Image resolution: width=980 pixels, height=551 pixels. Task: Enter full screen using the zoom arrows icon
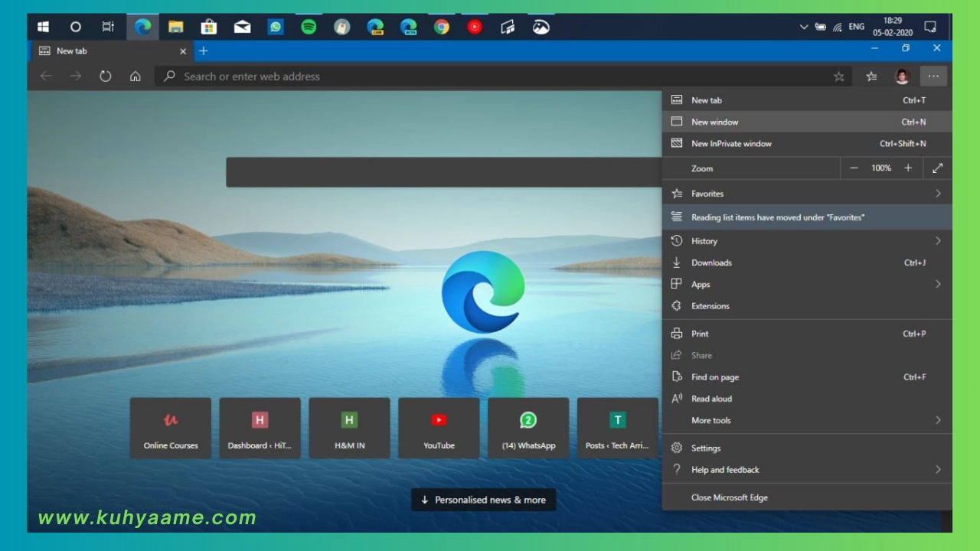[938, 168]
